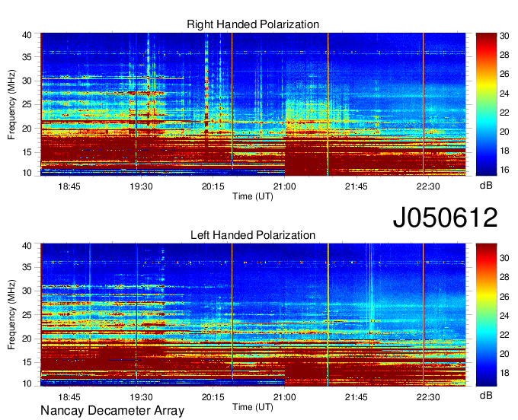Click the 20:15 tick label under bottom plot
518x420 pixels.
coord(213,397)
